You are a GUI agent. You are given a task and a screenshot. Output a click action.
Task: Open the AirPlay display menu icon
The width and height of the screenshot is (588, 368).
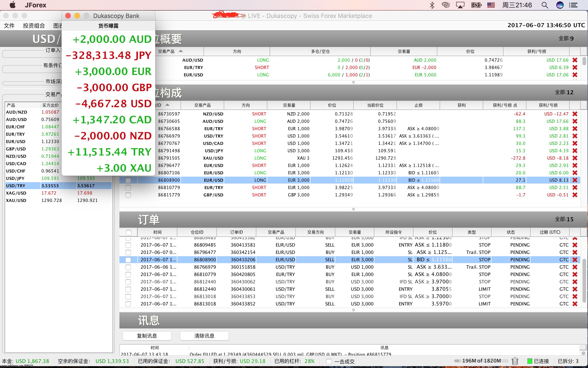[460, 5]
